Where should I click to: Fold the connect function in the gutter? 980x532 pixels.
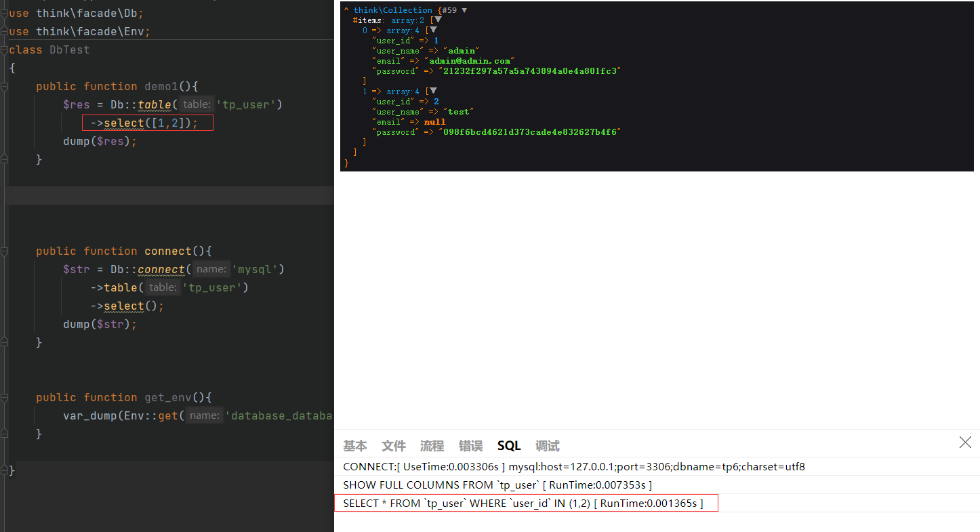(5, 251)
